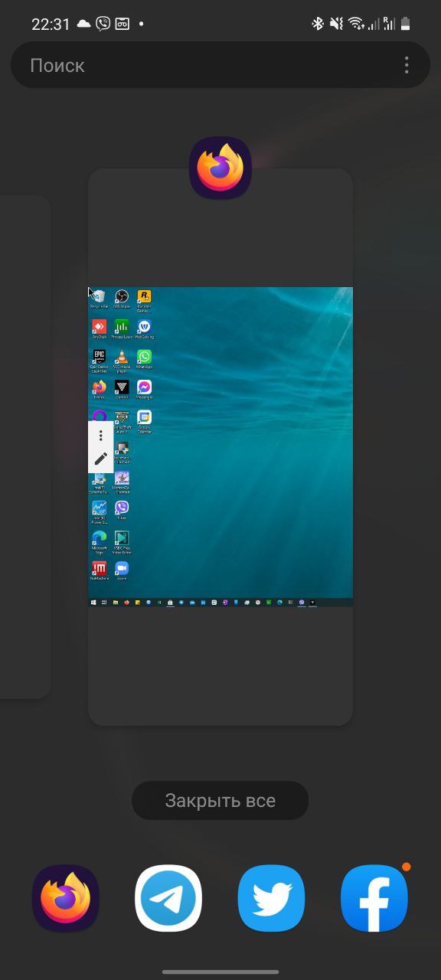Select the Epic Games Launcher shortcut
441x980 pixels.
(99, 360)
